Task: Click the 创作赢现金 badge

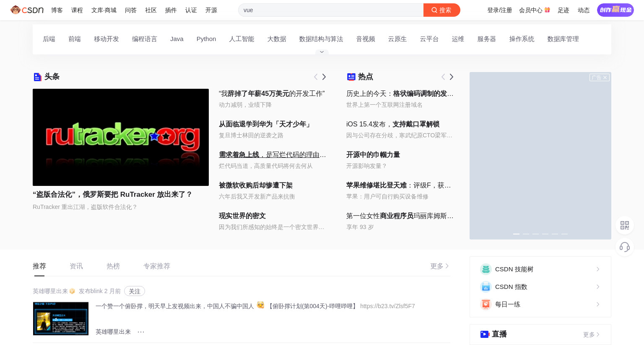Action: pos(615,10)
